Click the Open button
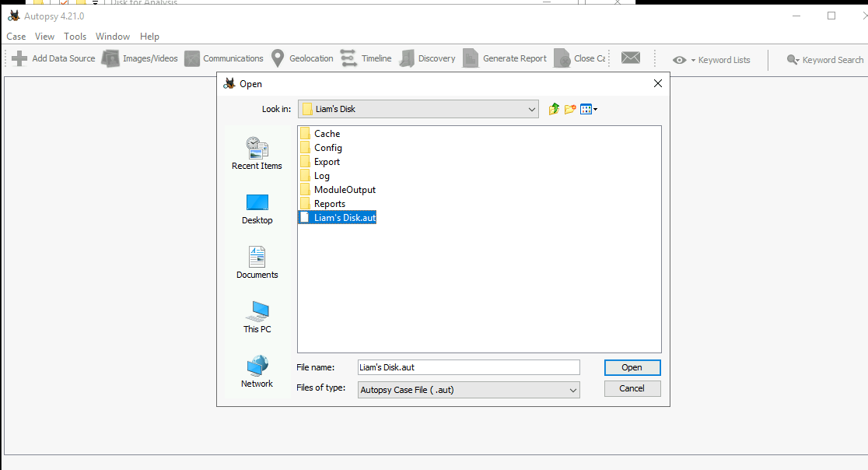 tap(632, 367)
